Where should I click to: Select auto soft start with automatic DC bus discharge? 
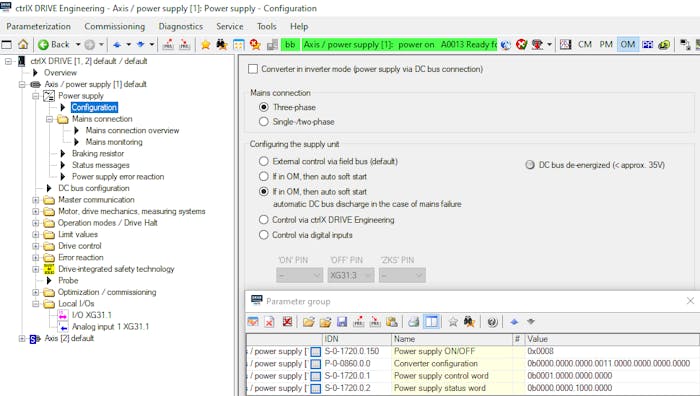[264, 192]
